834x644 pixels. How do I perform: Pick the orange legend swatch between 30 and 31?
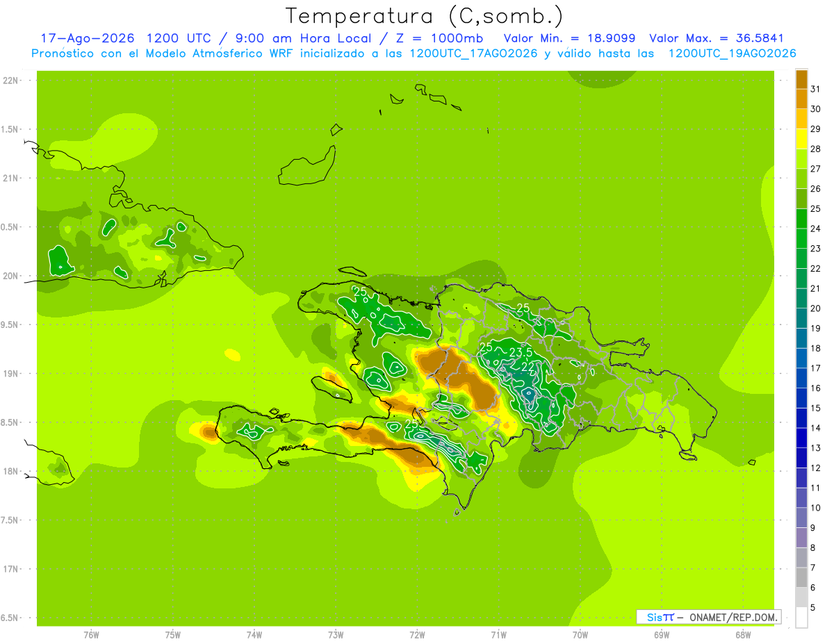pos(801,99)
